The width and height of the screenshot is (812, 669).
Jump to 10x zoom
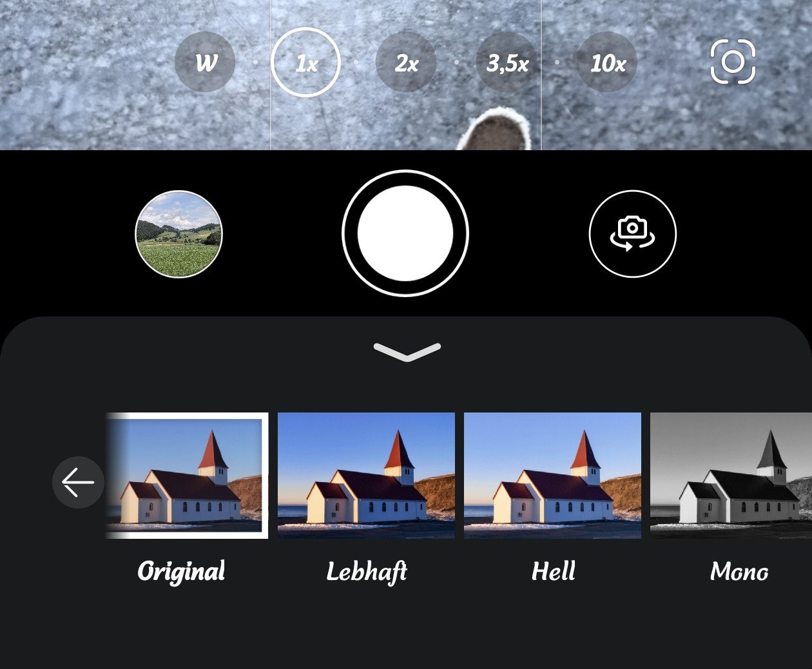[x=607, y=63]
